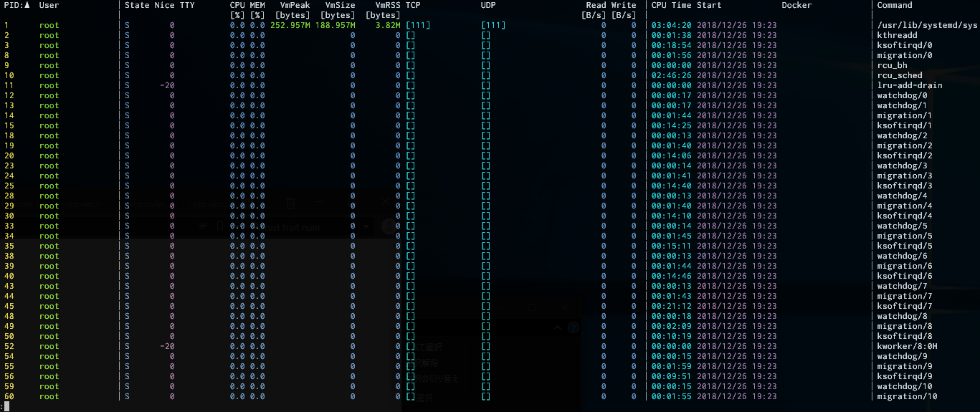Image resolution: width=980 pixels, height=412 pixels.
Task: Select CPU time 02:46:26 value
Action: pos(671,76)
